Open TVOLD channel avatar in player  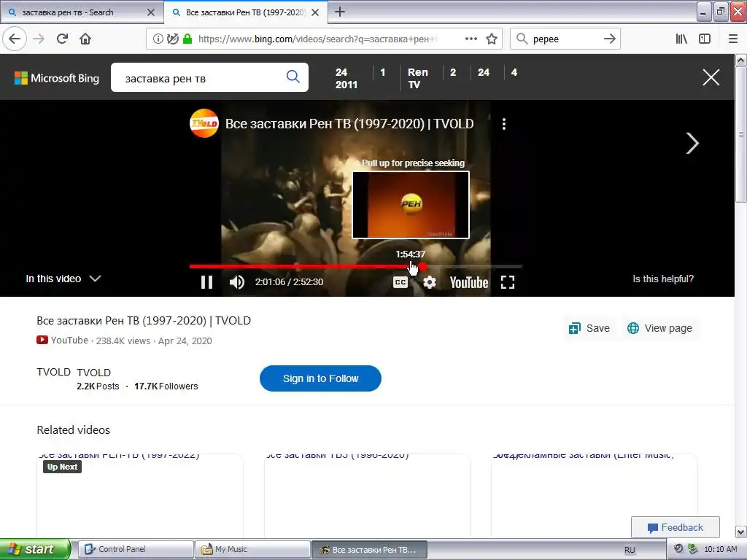click(204, 123)
